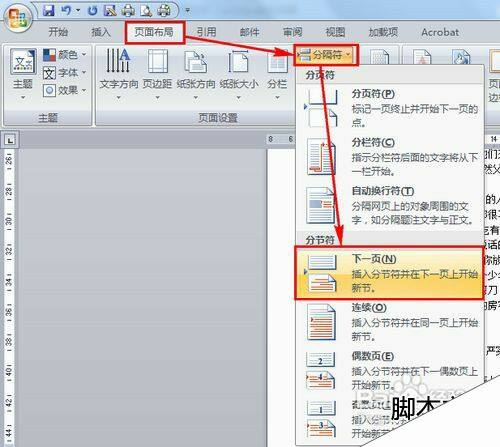The image size is (500, 447).
Task: Open Print Preview with the page-and-magnifier icon
Action: click(146, 11)
